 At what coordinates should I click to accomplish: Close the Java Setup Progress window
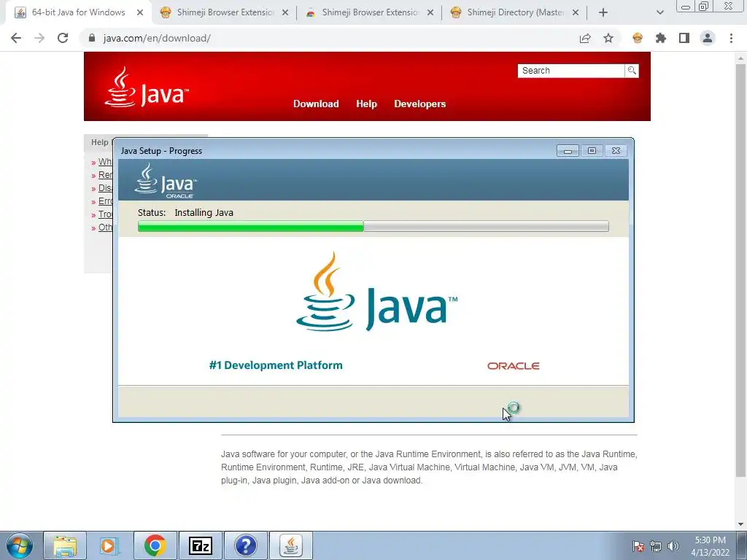(616, 151)
